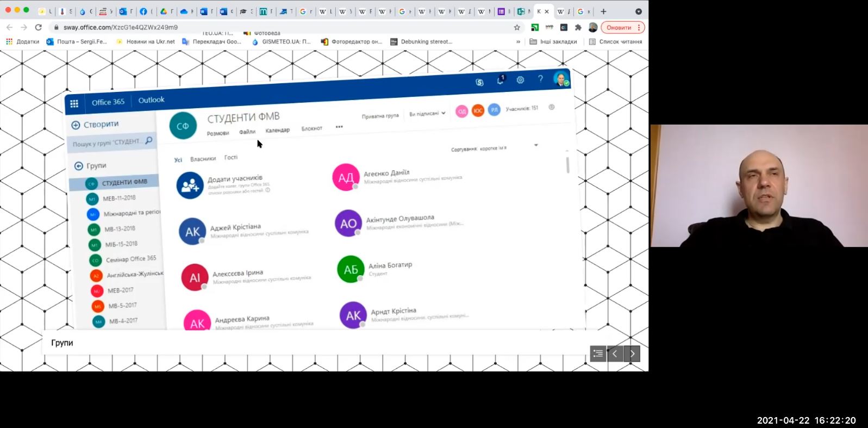The image size is (868, 428).
Task: Open Outlook settings gear in header
Action: click(x=520, y=80)
